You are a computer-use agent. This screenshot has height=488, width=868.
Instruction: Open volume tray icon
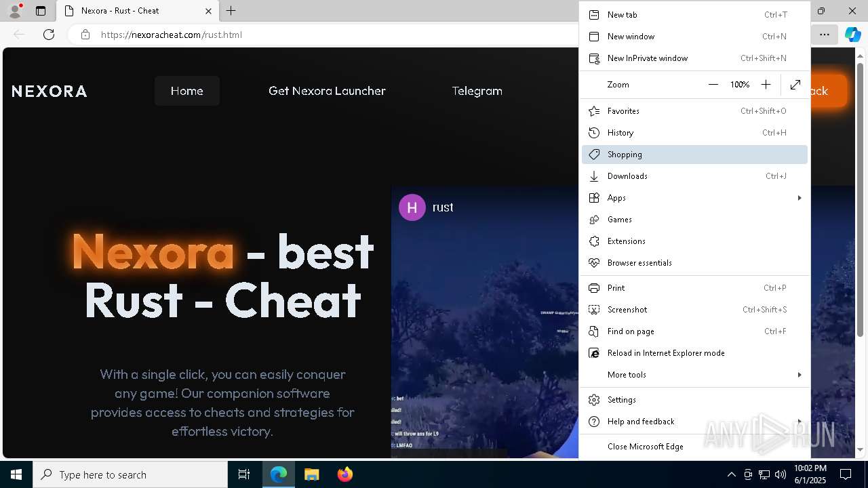[780, 474]
